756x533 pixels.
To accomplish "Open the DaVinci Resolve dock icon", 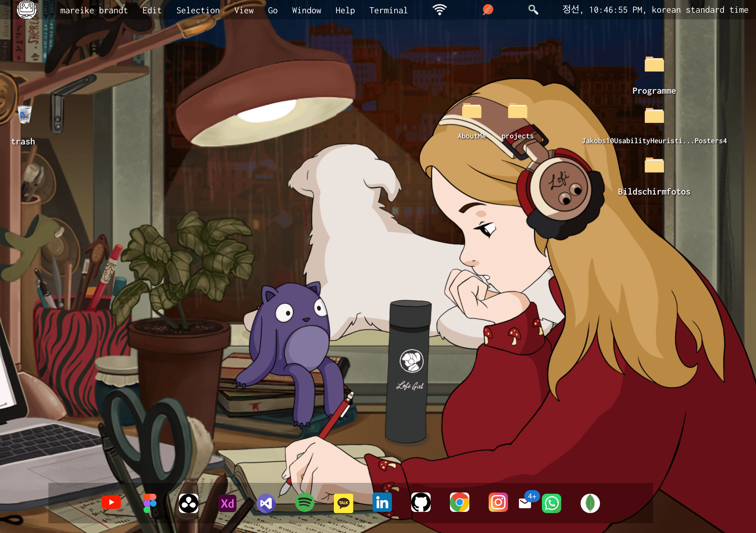I will click(x=189, y=503).
